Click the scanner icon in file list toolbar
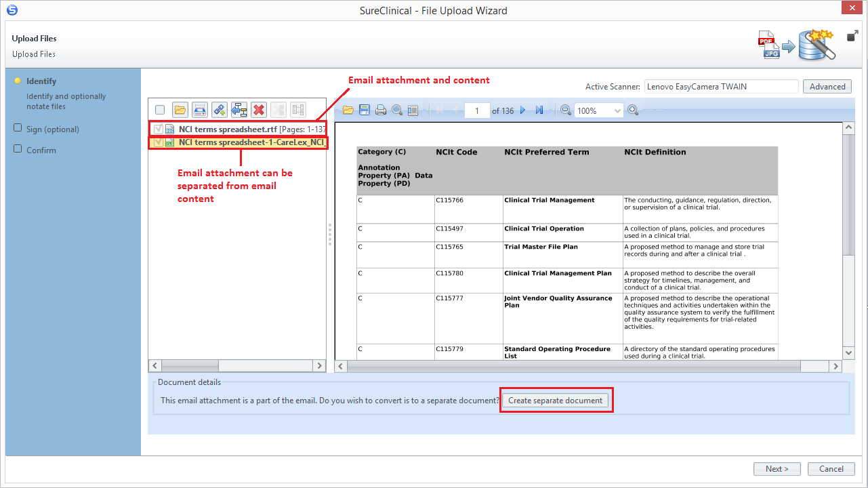Image resolution: width=868 pixels, height=488 pixels. pos(199,110)
